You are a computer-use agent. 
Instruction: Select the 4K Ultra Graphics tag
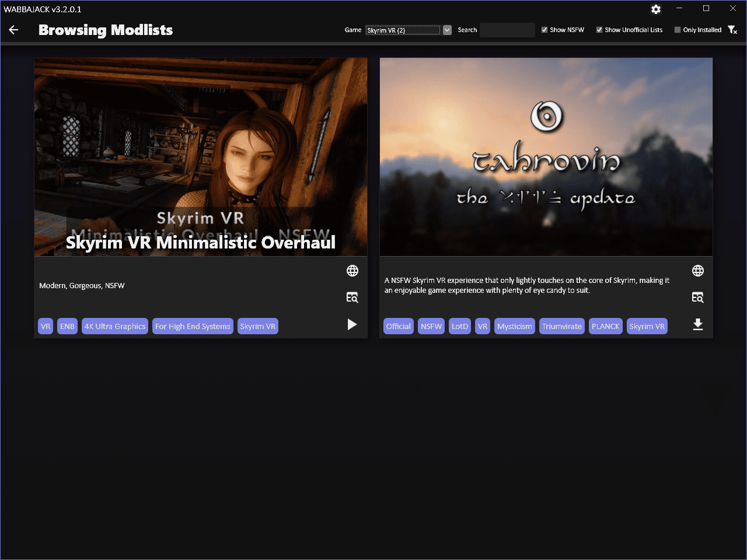tap(115, 326)
